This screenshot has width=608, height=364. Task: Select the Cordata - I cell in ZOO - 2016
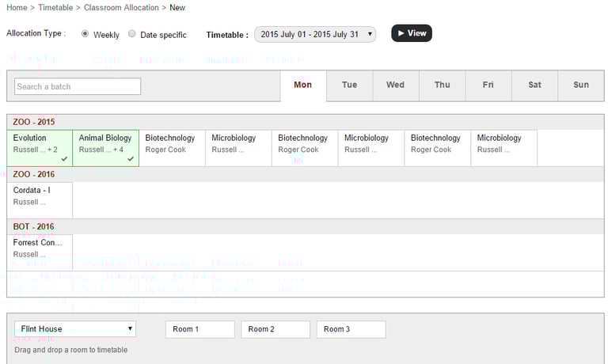[40, 200]
